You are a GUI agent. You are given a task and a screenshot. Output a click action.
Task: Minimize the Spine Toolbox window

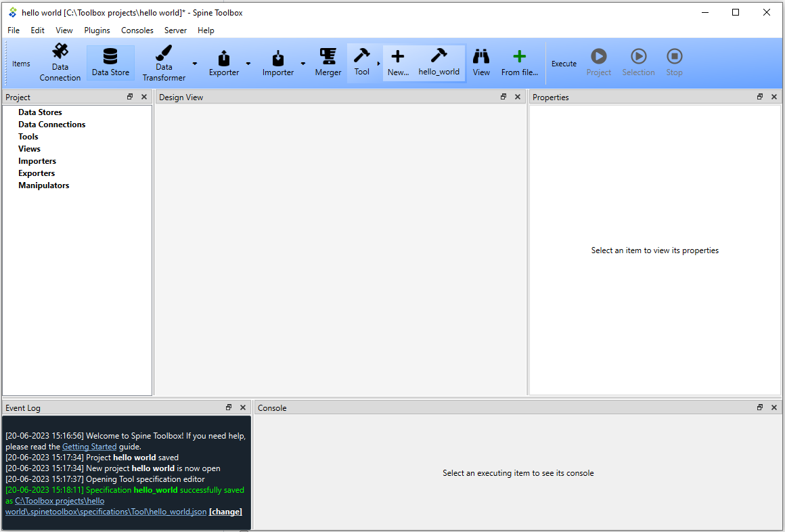tap(705, 13)
